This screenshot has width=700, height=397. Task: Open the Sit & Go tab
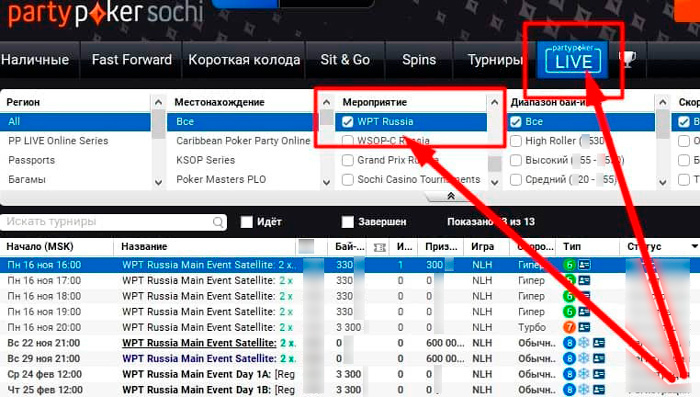[345, 59]
